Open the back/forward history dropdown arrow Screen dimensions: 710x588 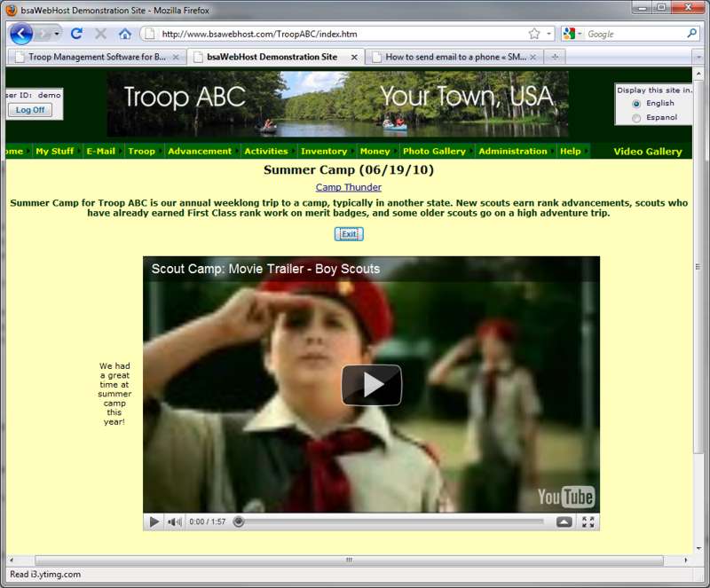point(57,34)
